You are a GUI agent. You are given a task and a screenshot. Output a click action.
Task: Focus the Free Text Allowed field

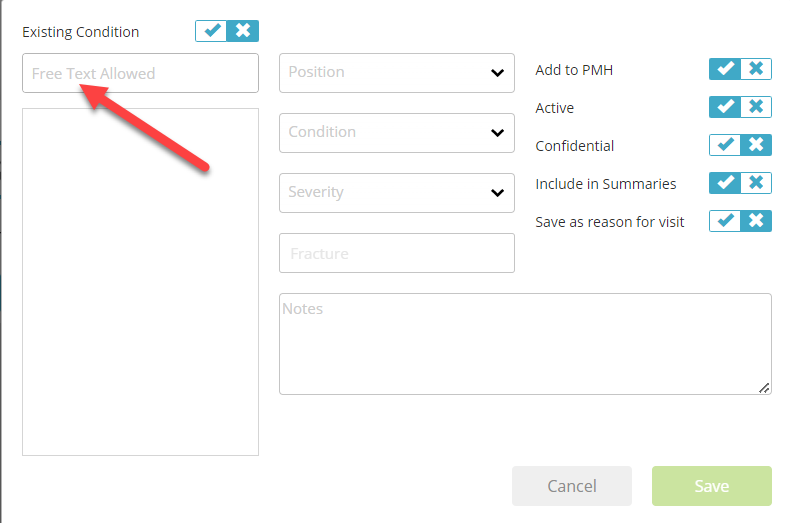(141, 73)
